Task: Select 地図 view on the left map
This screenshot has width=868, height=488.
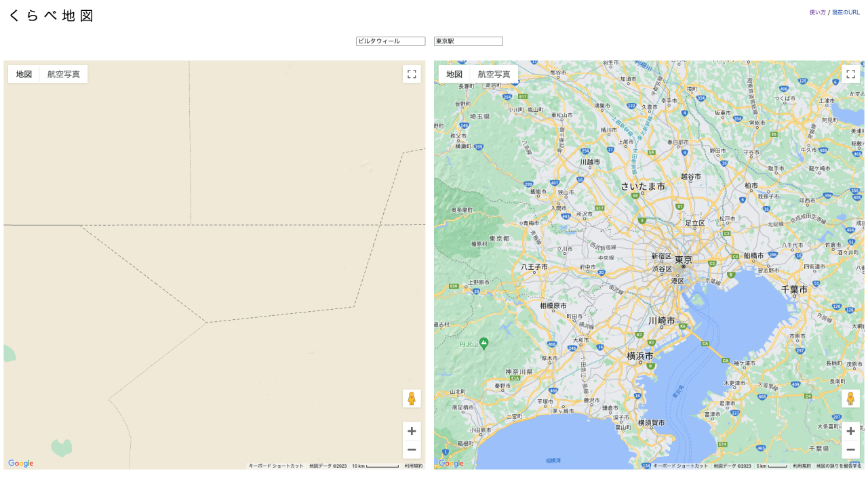Action: tap(24, 74)
